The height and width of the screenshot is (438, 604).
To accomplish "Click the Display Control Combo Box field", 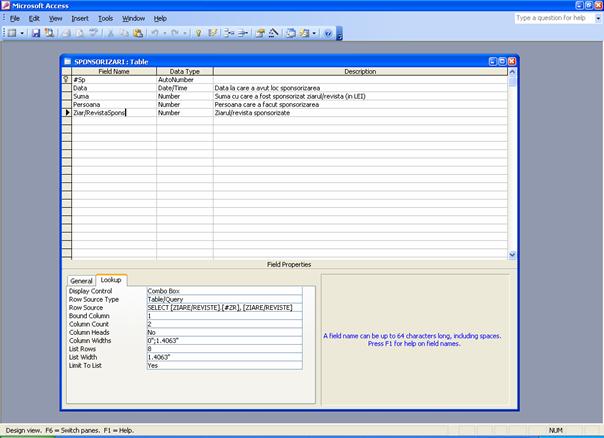I will (x=223, y=290).
